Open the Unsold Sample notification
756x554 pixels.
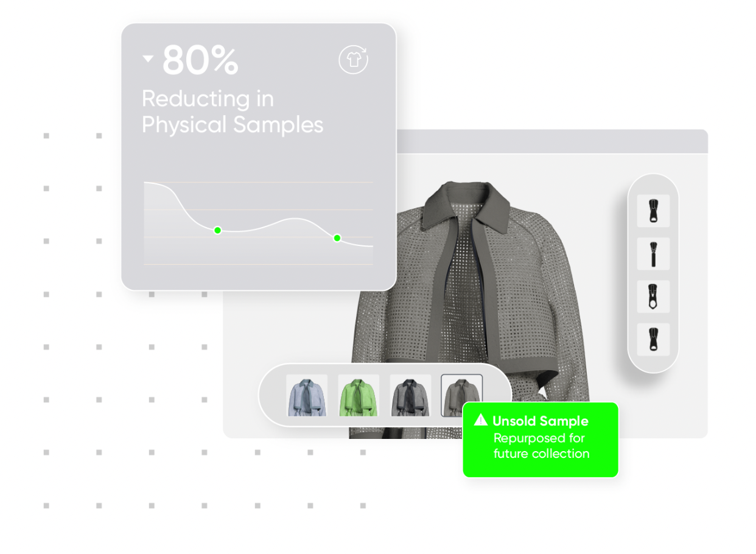[x=541, y=440]
